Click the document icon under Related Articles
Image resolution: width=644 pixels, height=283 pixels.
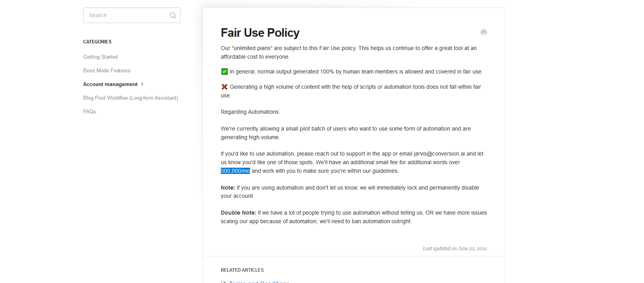[224, 282]
